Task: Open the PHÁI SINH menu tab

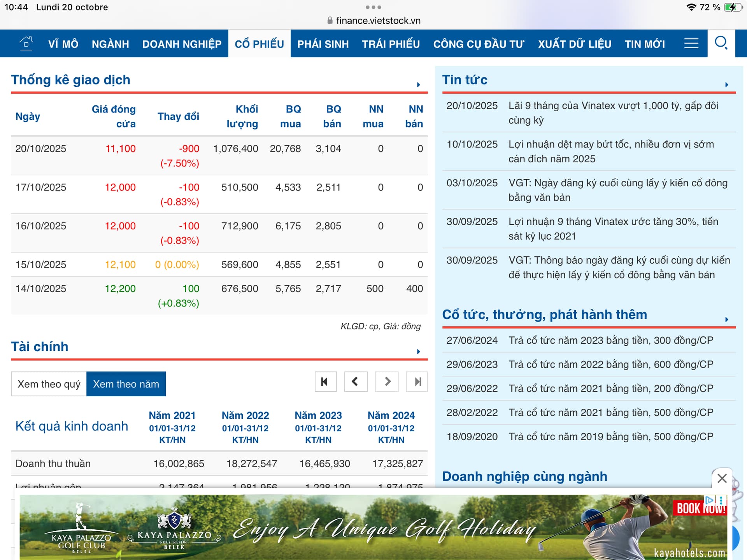Action: [323, 44]
